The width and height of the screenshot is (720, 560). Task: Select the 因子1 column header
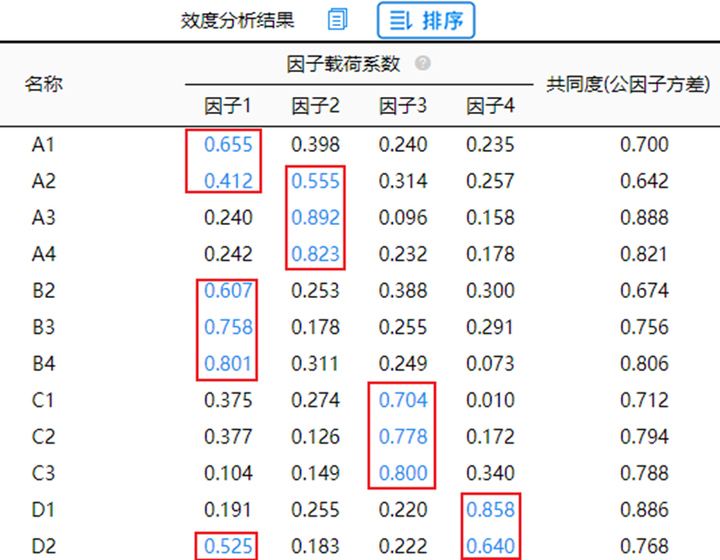coord(228,106)
